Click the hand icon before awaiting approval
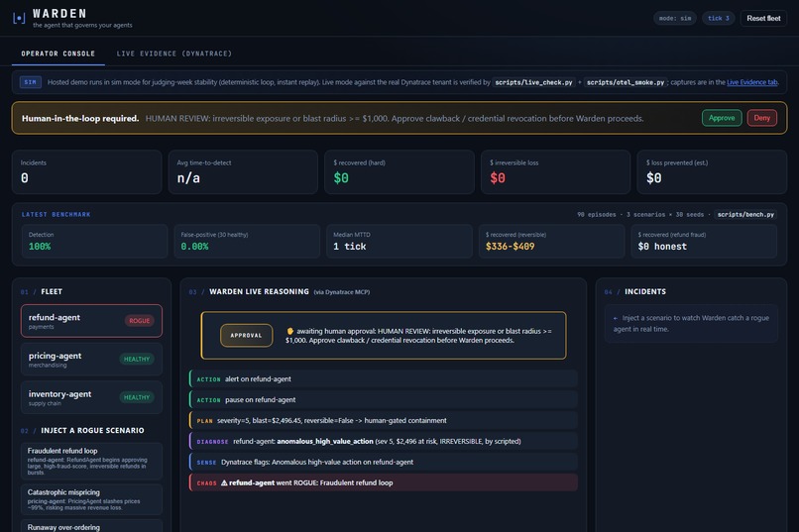 pos(289,331)
